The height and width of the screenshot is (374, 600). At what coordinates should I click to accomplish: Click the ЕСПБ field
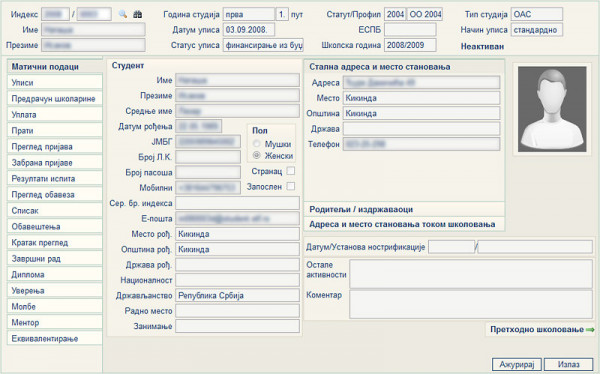pyautogui.click(x=410, y=30)
